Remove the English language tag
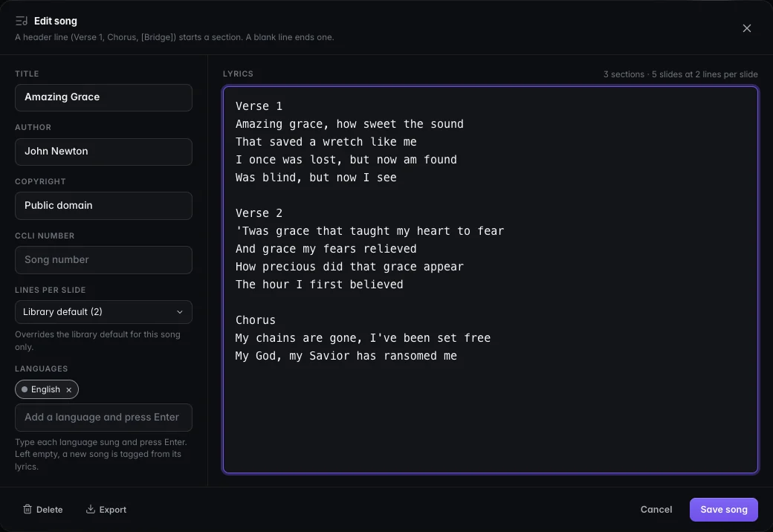Screen dimensions: 773x532 (69, 389)
